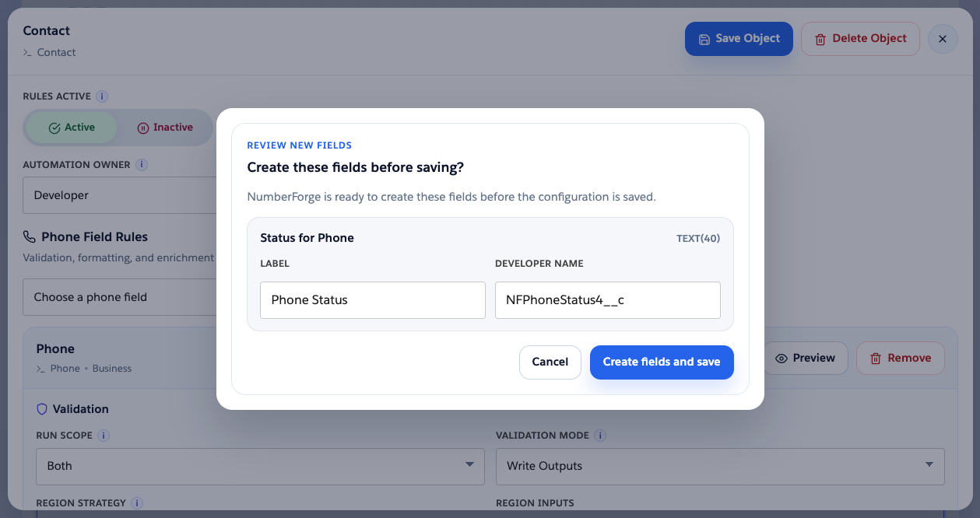980x518 pixels.
Task: Click the floppy disk icon in Save Object
Action: [x=704, y=39]
